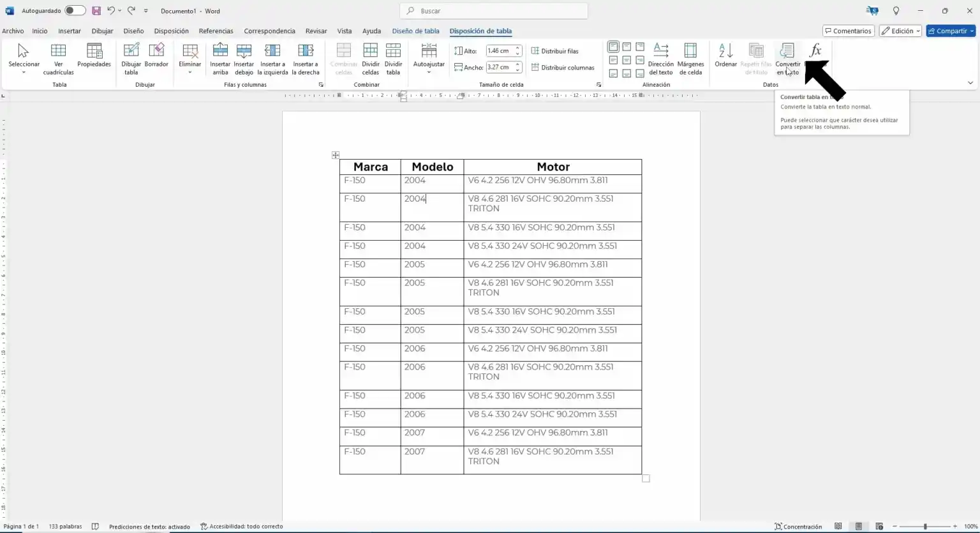Click the Motor header cell
This screenshot has width=980, height=533.
[x=553, y=167]
